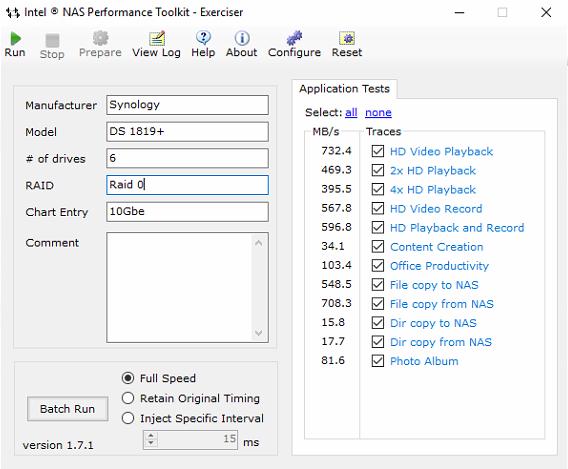568x469 pixels.
Task: Minimize the Exerciser window
Action: coord(459,13)
